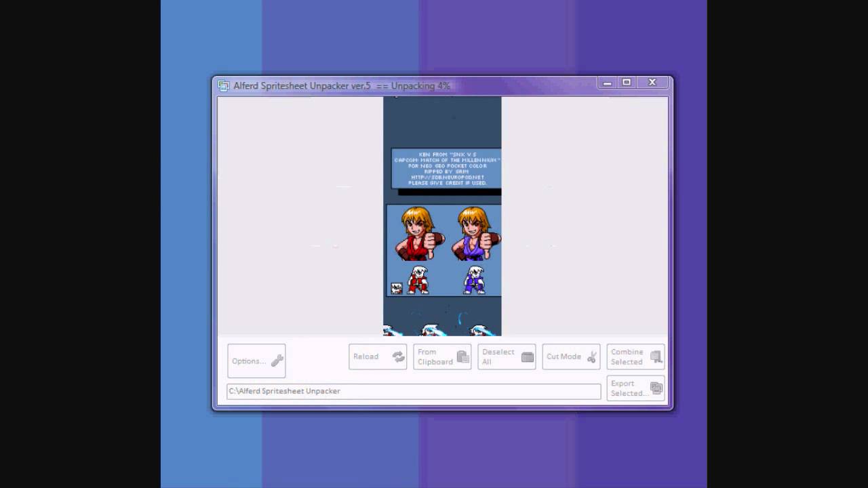The image size is (868, 488).
Task: Click the output path field
Action: pos(414,391)
